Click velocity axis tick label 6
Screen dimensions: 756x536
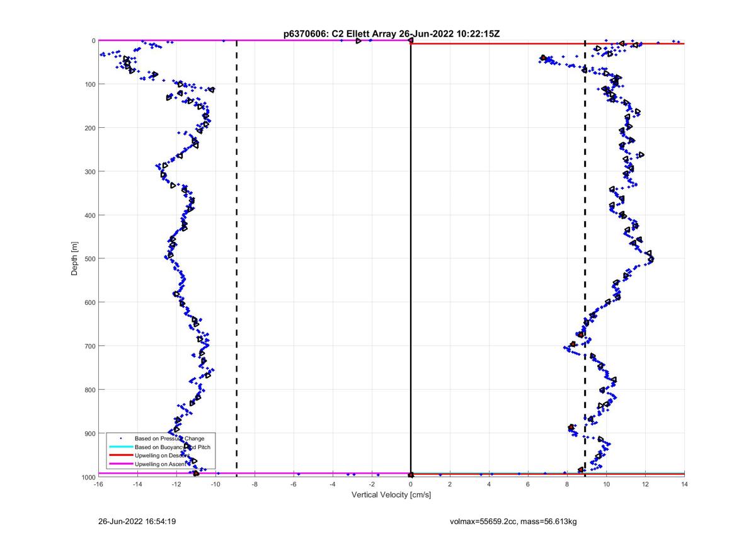point(528,484)
